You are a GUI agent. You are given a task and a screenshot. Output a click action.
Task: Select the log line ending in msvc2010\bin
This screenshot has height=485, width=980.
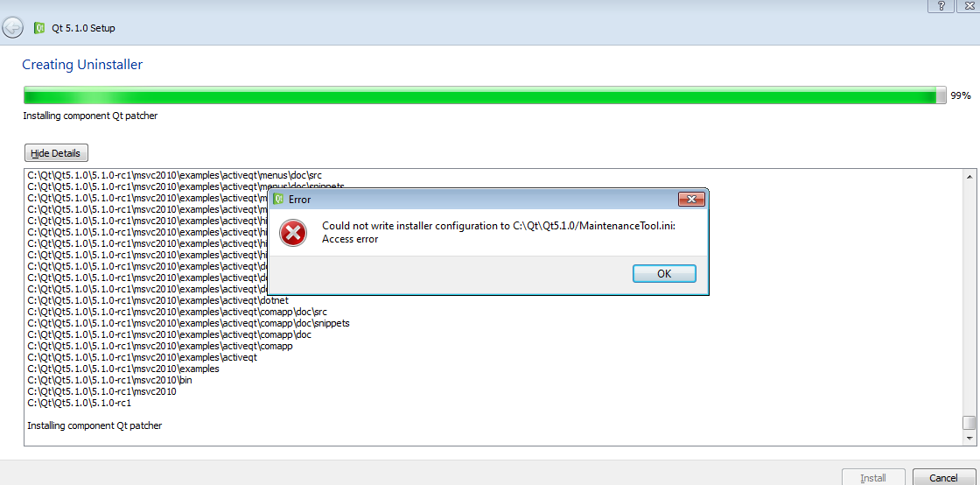tap(109, 381)
